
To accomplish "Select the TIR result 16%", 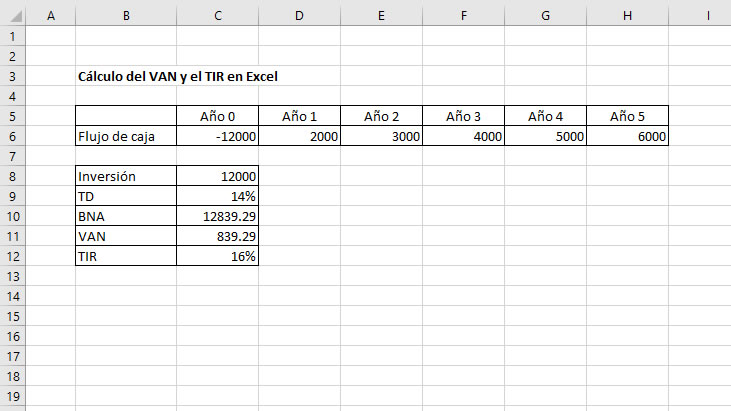I will pyautogui.click(x=217, y=256).
